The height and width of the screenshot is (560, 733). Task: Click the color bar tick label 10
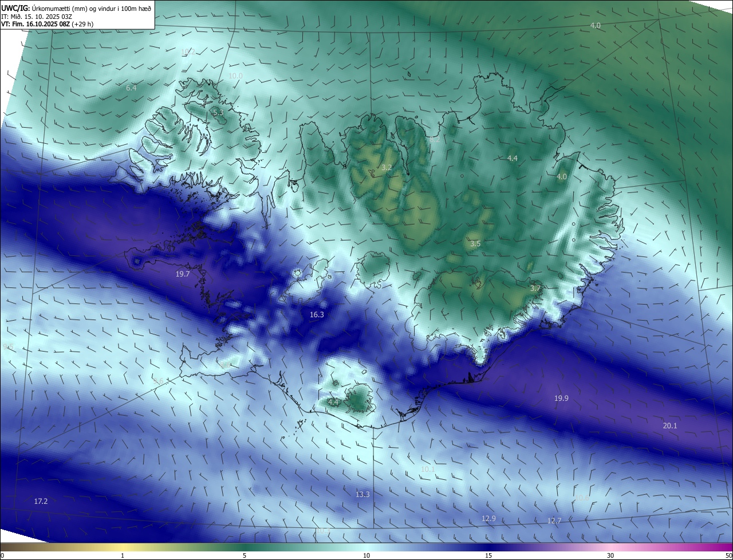(x=366, y=555)
